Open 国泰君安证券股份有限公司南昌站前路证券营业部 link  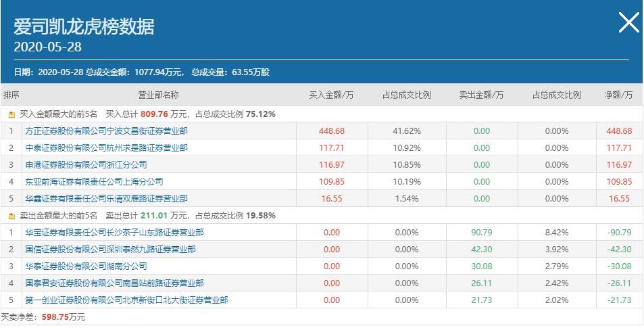click(x=114, y=283)
